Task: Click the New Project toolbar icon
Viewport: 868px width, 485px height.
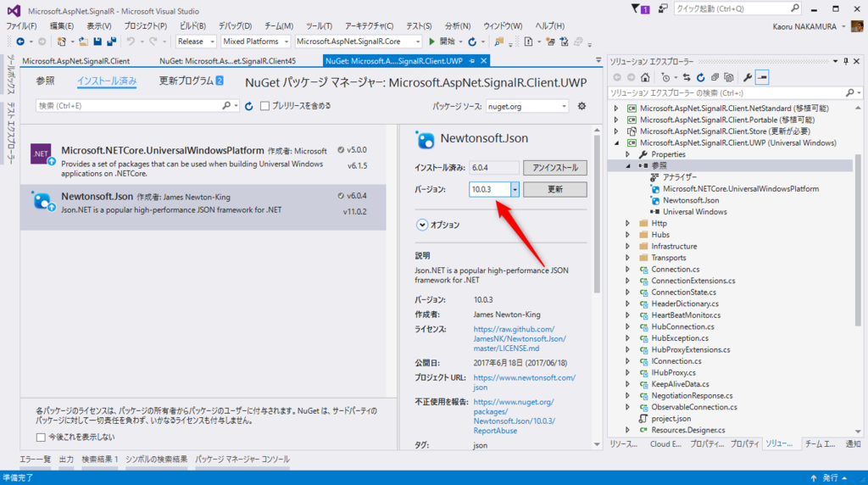Action: (x=61, y=42)
